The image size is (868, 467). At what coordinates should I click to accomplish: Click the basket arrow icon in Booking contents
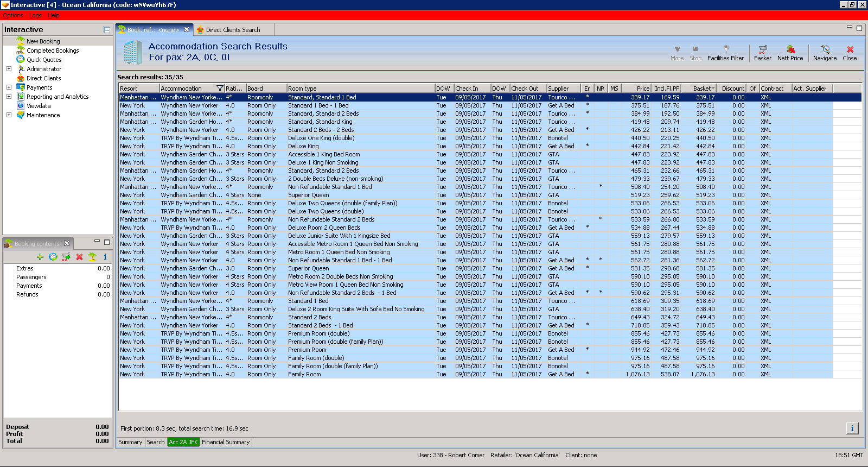pyautogui.click(x=66, y=257)
